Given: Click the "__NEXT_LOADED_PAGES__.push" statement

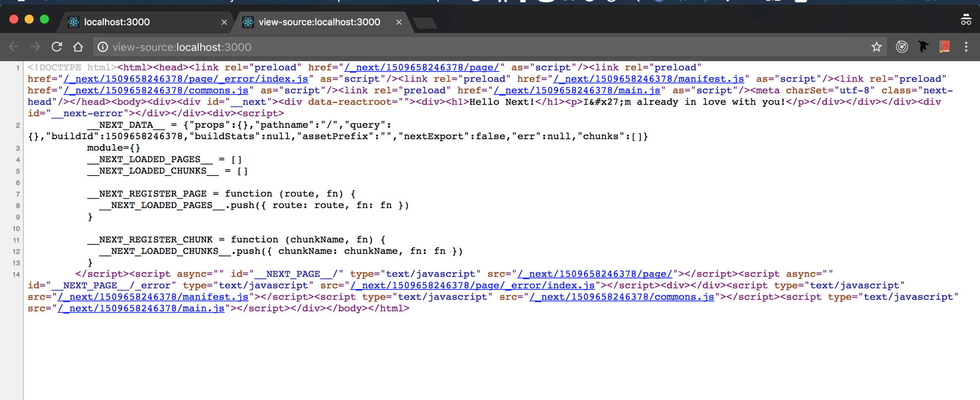Looking at the screenshot, I should coord(254,205).
